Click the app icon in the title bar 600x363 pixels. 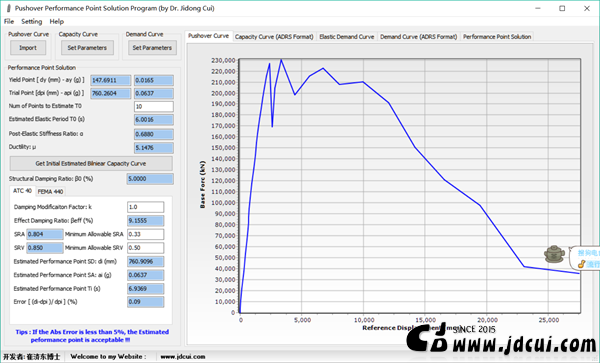(8, 8)
